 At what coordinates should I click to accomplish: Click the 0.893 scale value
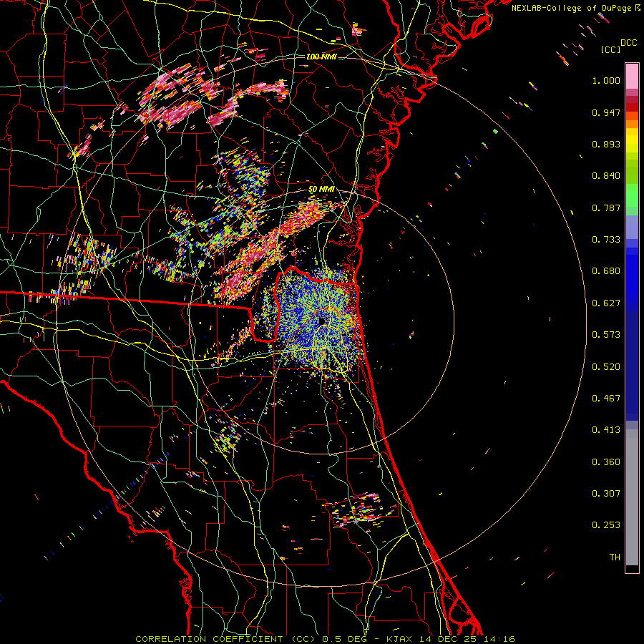pyautogui.click(x=606, y=144)
